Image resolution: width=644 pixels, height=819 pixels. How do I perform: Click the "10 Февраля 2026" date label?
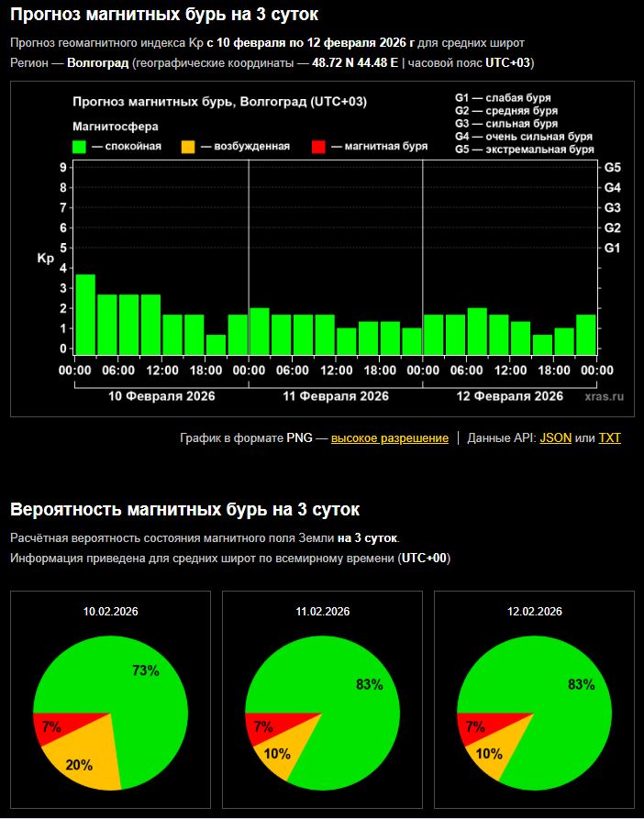(161, 396)
